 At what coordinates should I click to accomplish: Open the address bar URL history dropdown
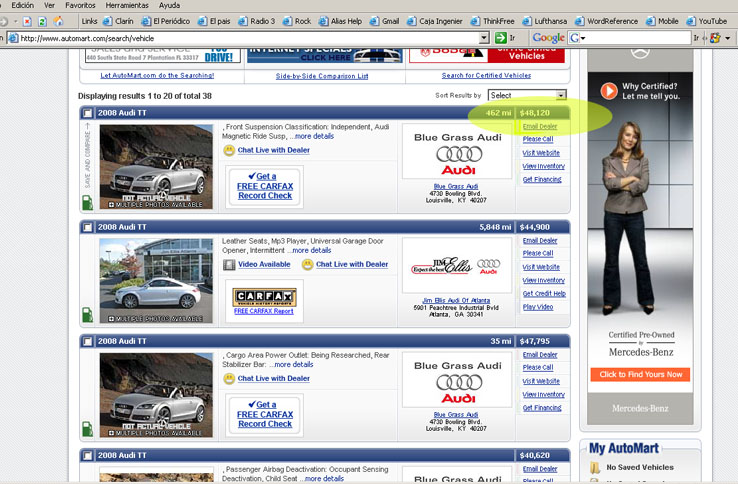484,38
